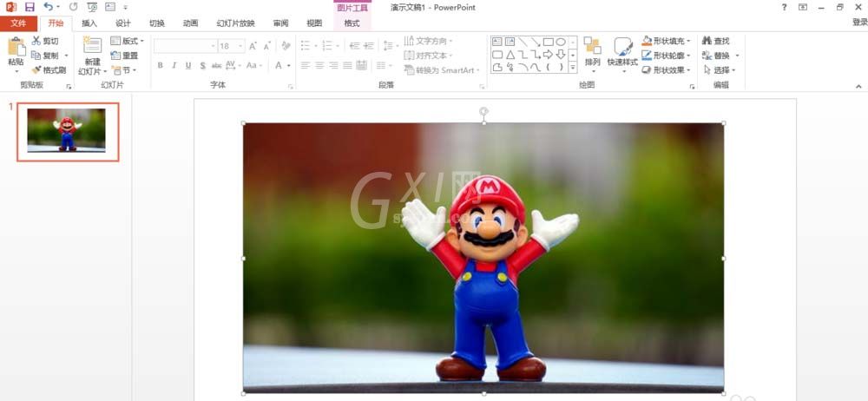Toggle strikethrough abc button

tap(216, 65)
